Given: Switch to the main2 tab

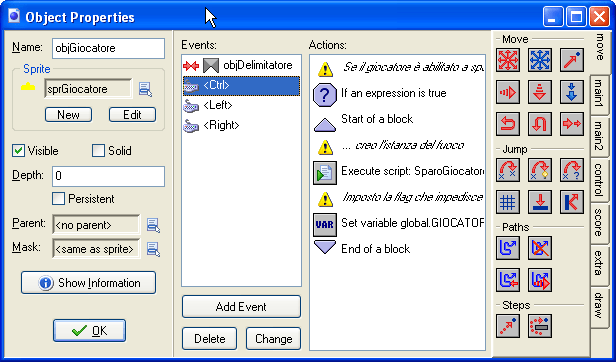Looking at the screenshot, I should 599,136.
